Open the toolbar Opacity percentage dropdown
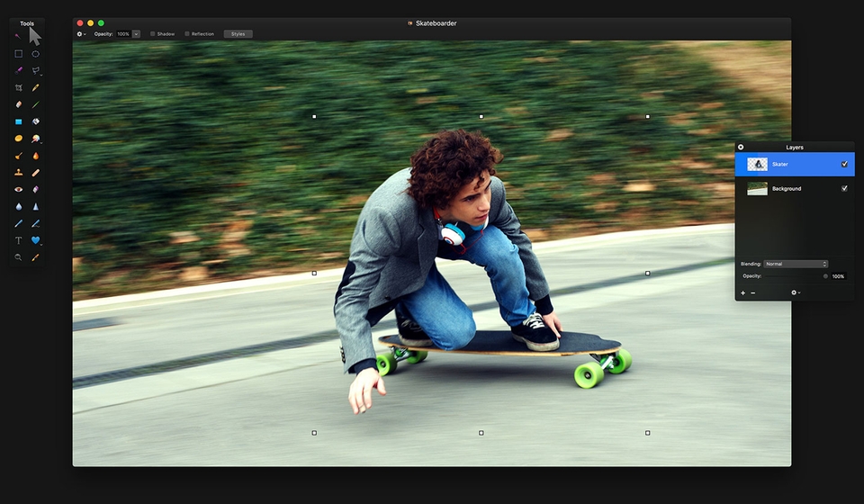 click(136, 34)
